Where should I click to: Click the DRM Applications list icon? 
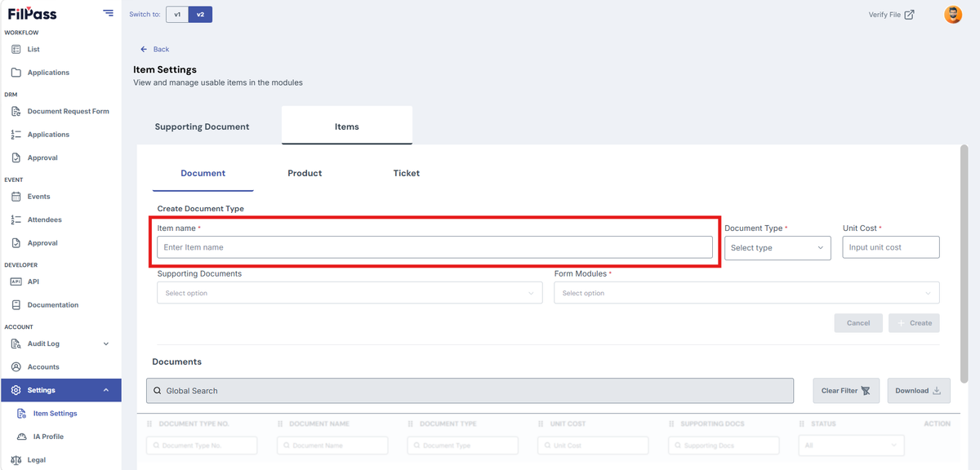coord(16,135)
